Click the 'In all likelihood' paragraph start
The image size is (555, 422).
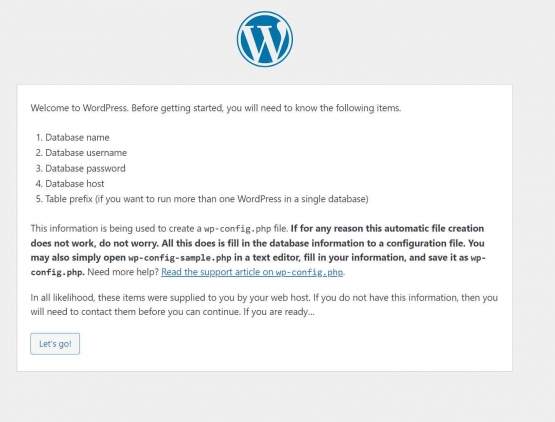tap(62, 297)
